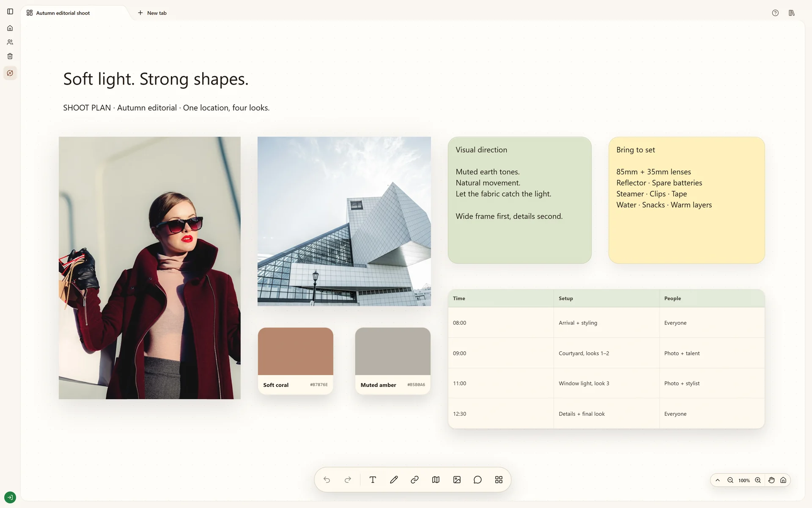Click 'Let the fabric catch the light.' line

point(503,194)
